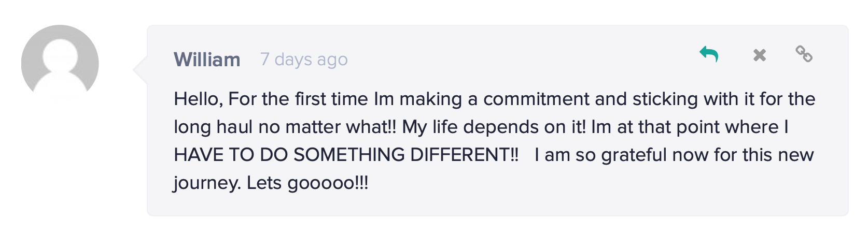Click the word "Hello" starting the comment

[x=198, y=99]
